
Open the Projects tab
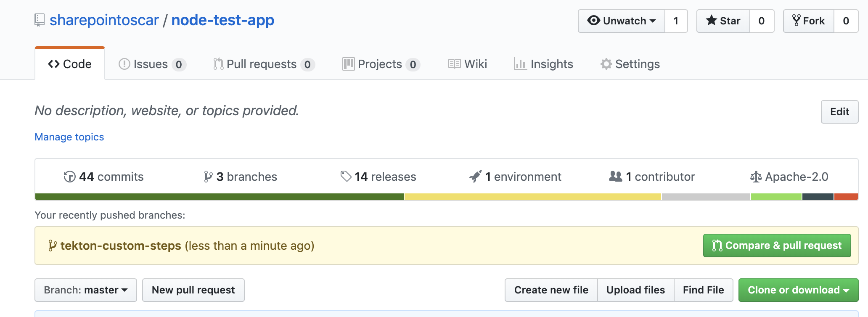click(381, 64)
